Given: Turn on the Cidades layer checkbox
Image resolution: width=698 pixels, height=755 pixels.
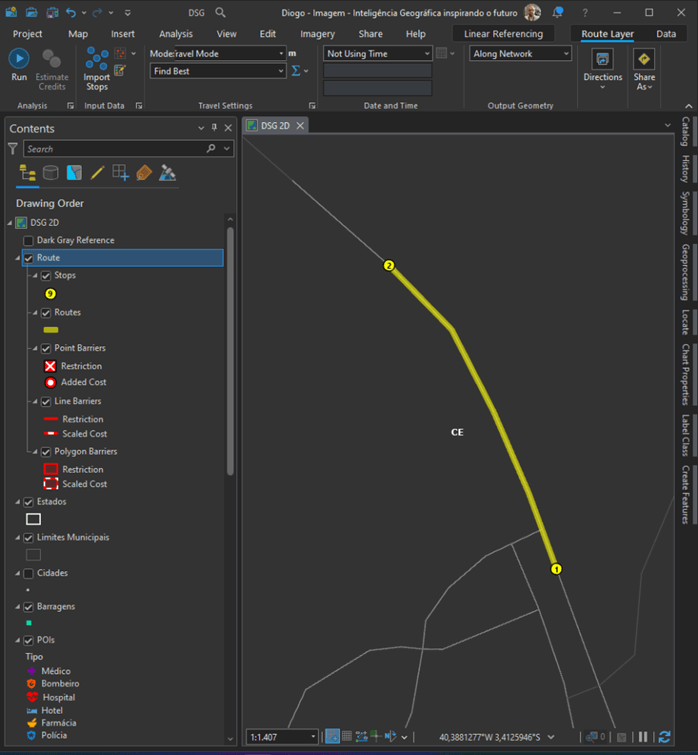Looking at the screenshot, I should [x=28, y=574].
